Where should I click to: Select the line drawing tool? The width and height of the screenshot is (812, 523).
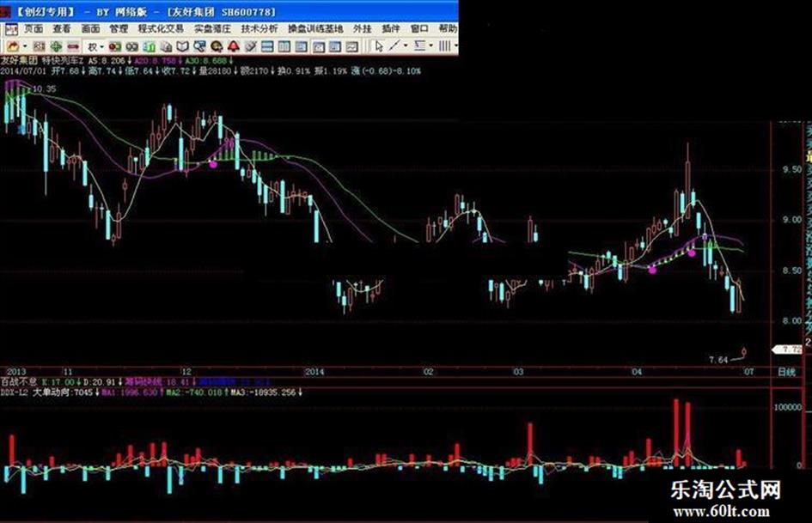[395, 46]
